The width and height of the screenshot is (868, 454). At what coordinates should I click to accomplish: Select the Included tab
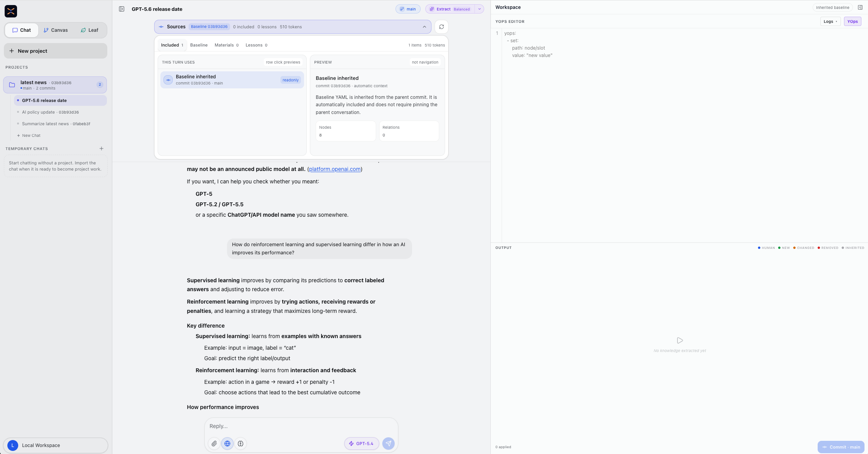point(172,45)
